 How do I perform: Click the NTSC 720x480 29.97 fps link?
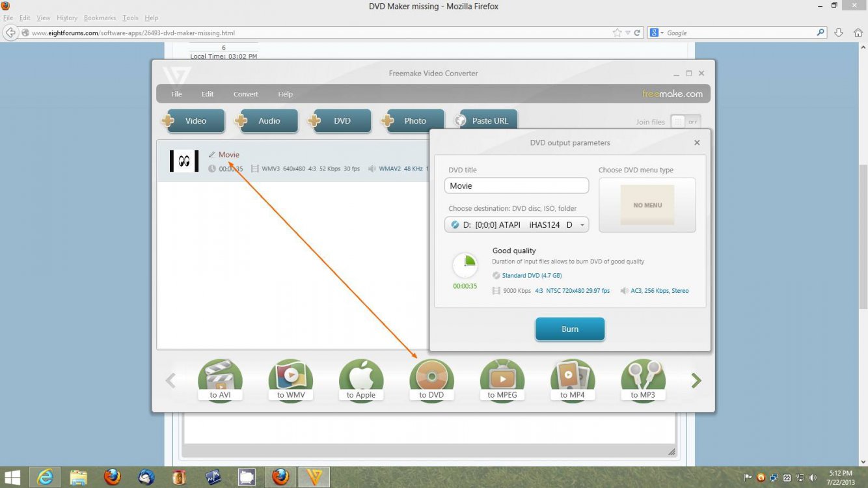[578, 291]
